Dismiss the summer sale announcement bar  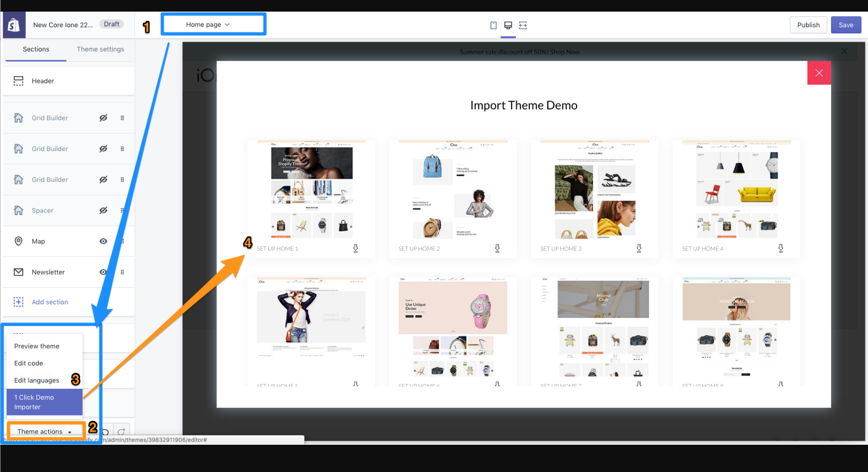tap(844, 51)
